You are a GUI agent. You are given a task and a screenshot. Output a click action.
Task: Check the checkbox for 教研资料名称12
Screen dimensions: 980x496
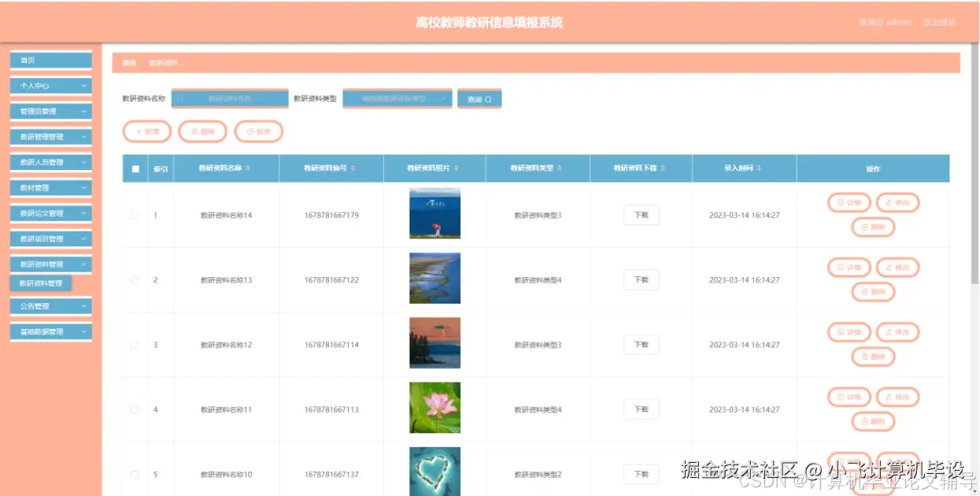click(134, 343)
